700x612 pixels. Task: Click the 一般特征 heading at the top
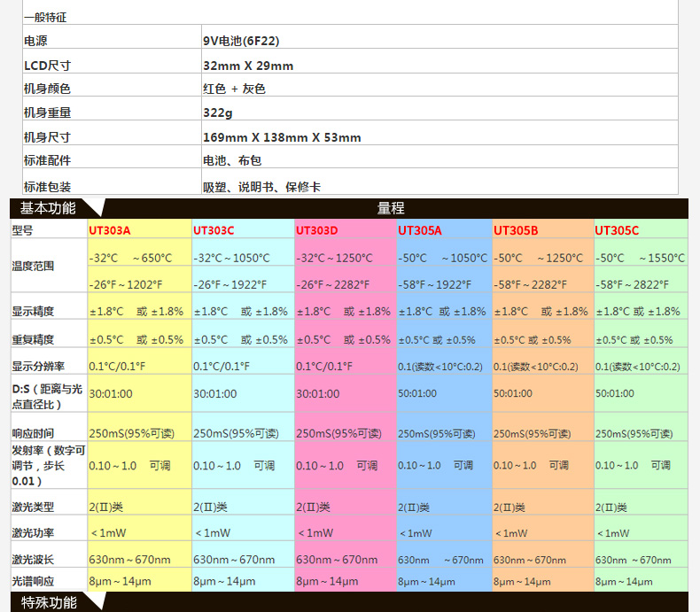coord(44,17)
